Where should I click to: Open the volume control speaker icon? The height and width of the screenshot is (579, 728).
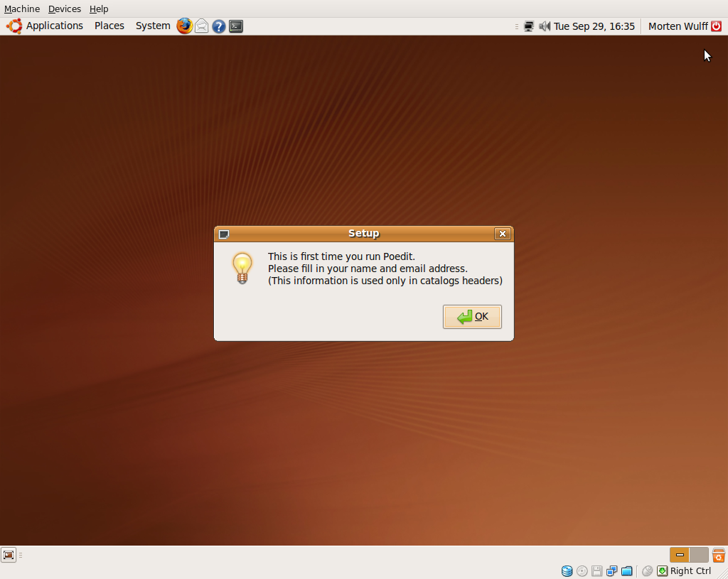(544, 26)
